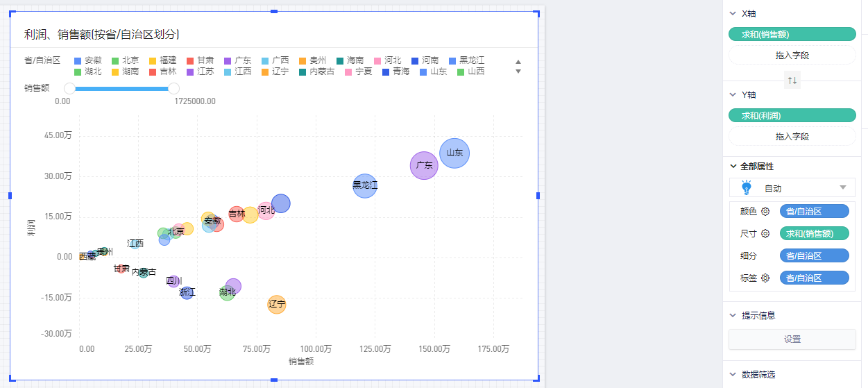Open settings gear next to 颜色
Image resolution: width=868 pixels, height=388 pixels.
click(765, 212)
